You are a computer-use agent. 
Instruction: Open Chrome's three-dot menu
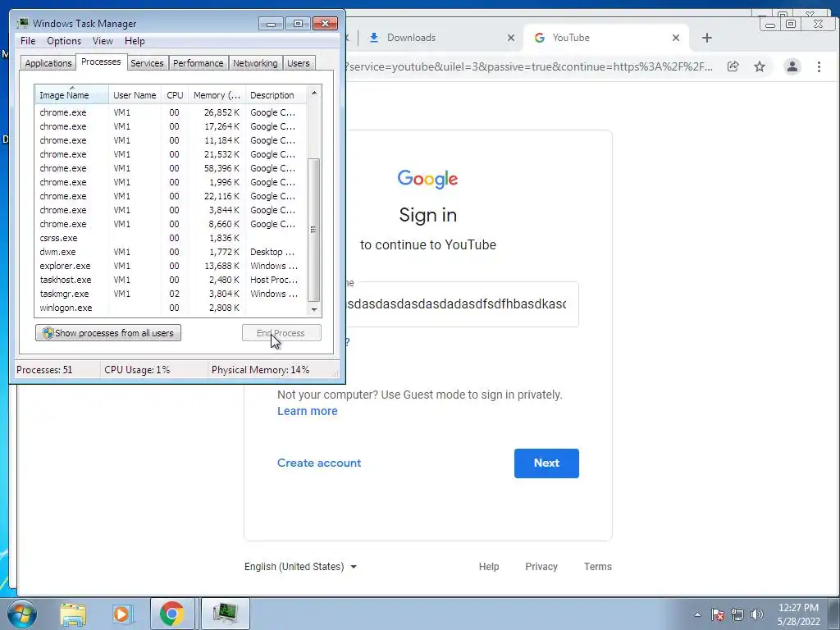pyautogui.click(x=819, y=66)
